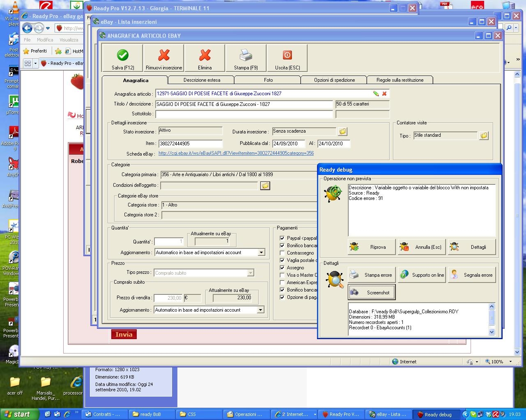Uncheck the Paypal payment checkbox

coord(282,238)
